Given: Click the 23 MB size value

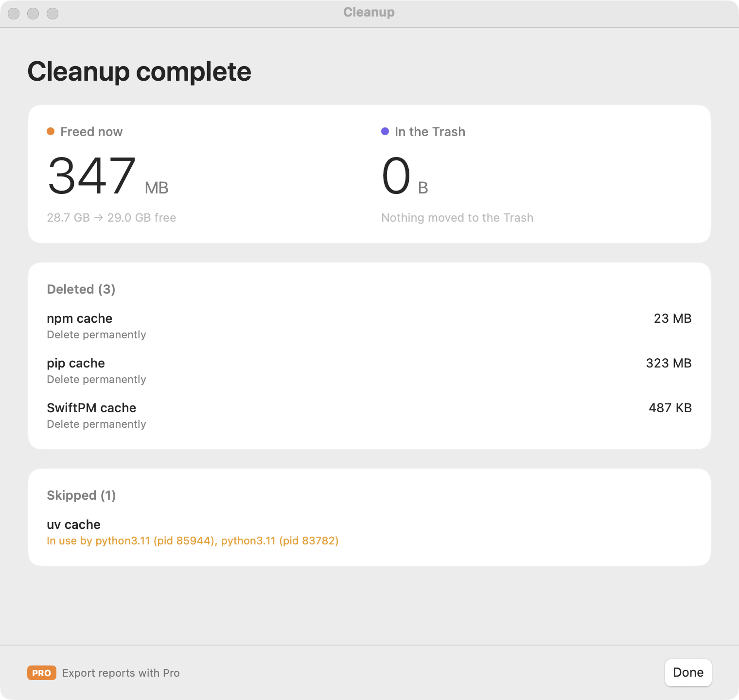Looking at the screenshot, I should coord(672,318).
